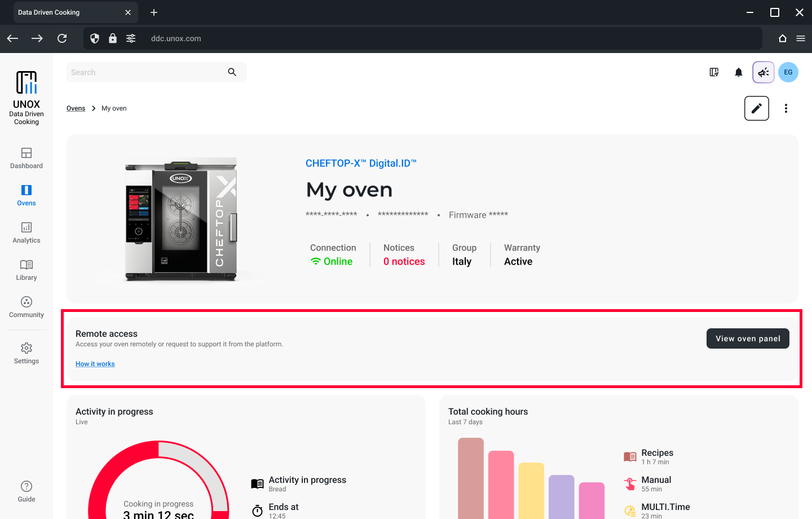
Task: Open the Dashboard page from sidebar
Action: [x=27, y=158]
